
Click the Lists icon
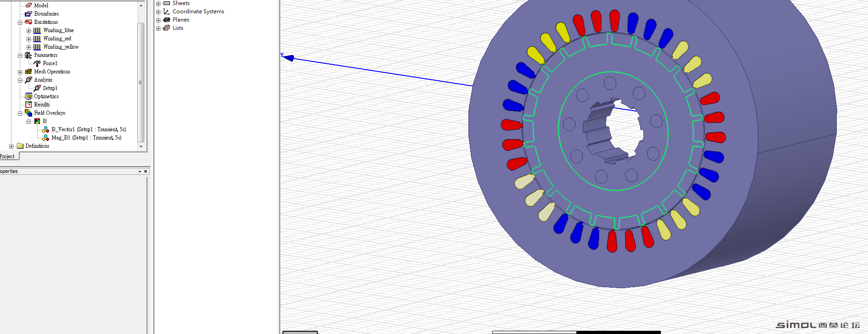click(167, 28)
